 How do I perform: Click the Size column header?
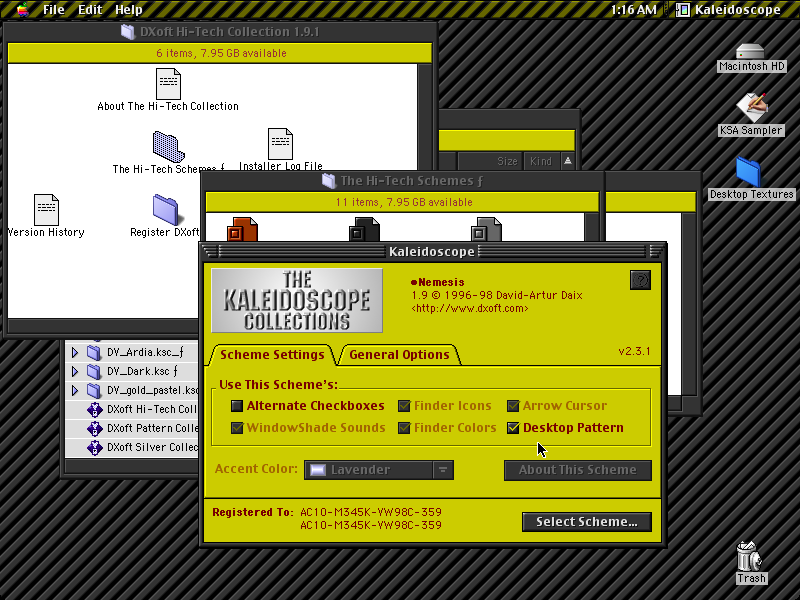(490, 161)
